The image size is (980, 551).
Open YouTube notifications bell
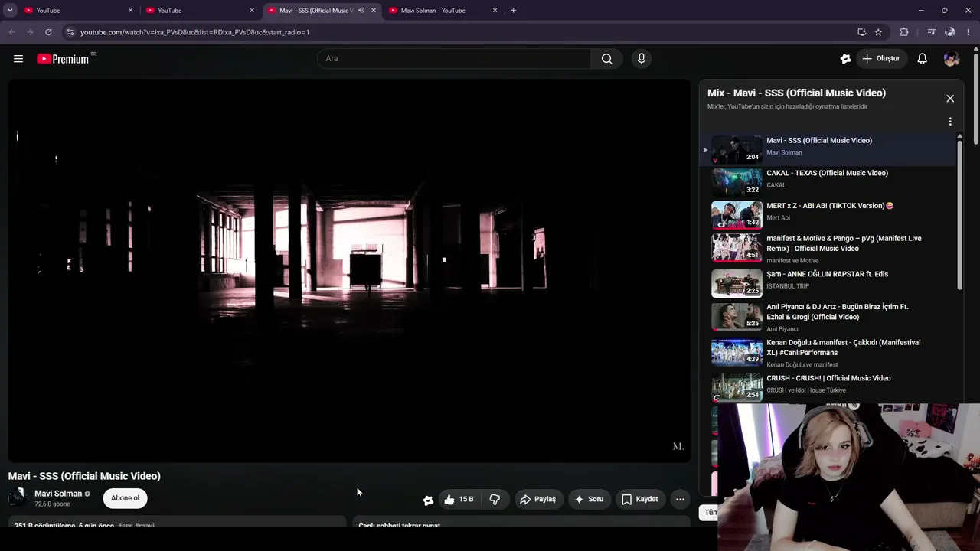tap(923, 59)
